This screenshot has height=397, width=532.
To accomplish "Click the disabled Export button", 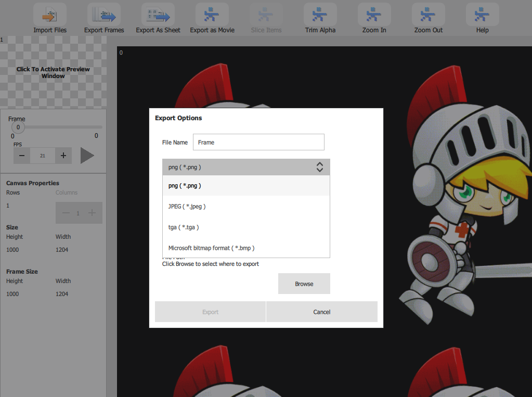I will pos(211,312).
